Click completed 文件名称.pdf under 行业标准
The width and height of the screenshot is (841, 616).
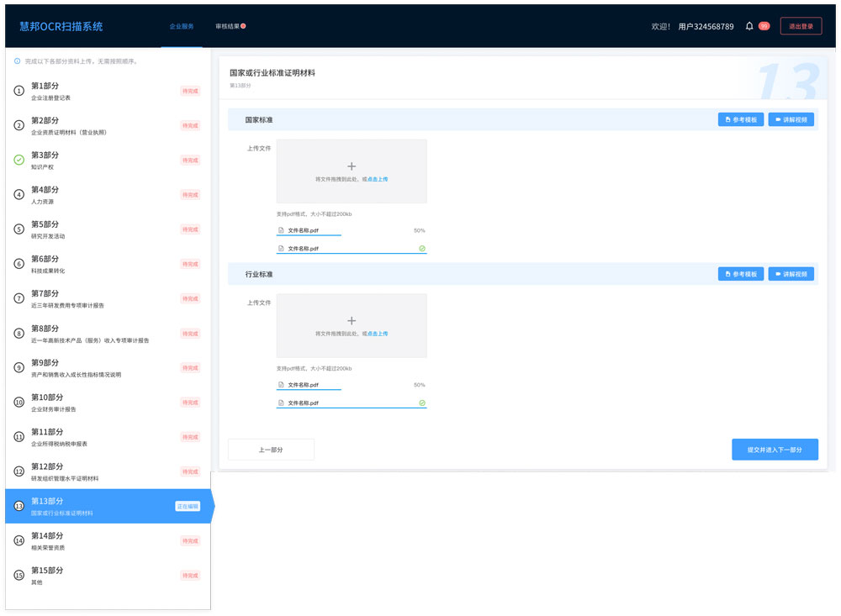click(303, 403)
